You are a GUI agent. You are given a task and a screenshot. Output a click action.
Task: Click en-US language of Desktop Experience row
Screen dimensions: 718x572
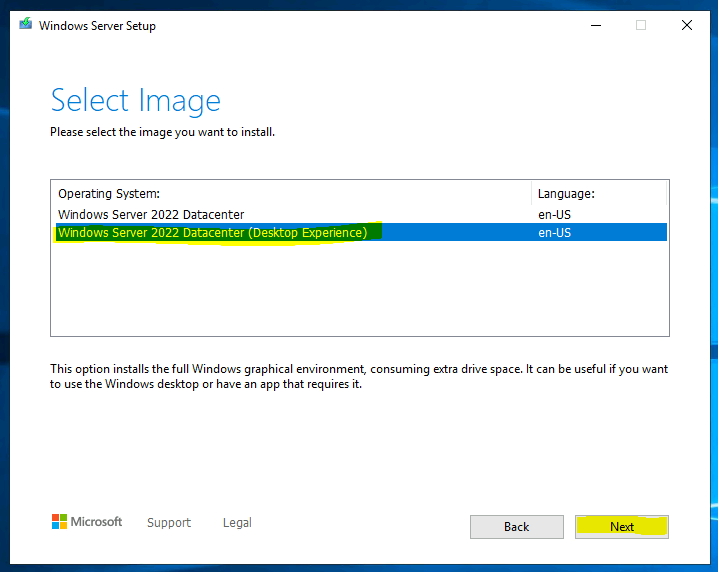coord(555,233)
